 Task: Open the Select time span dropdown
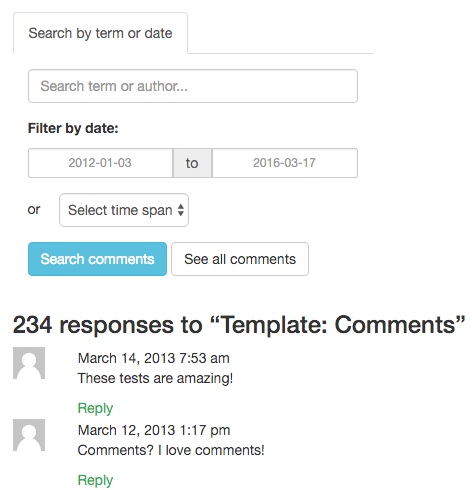pos(124,210)
